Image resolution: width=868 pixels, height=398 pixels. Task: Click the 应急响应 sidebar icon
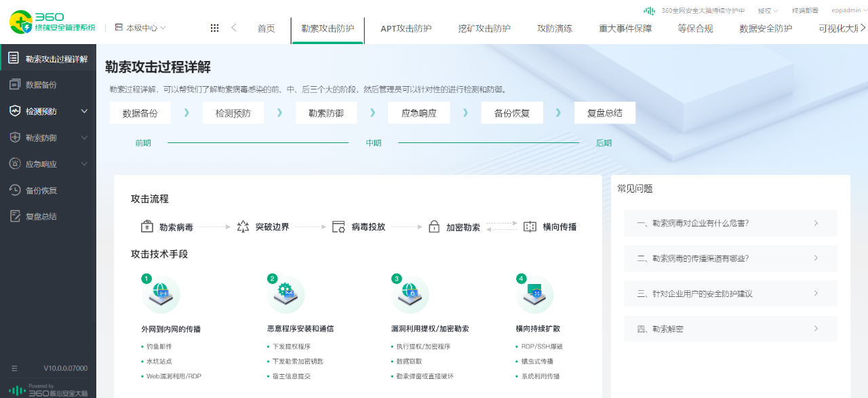pyautogui.click(x=14, y=164)
